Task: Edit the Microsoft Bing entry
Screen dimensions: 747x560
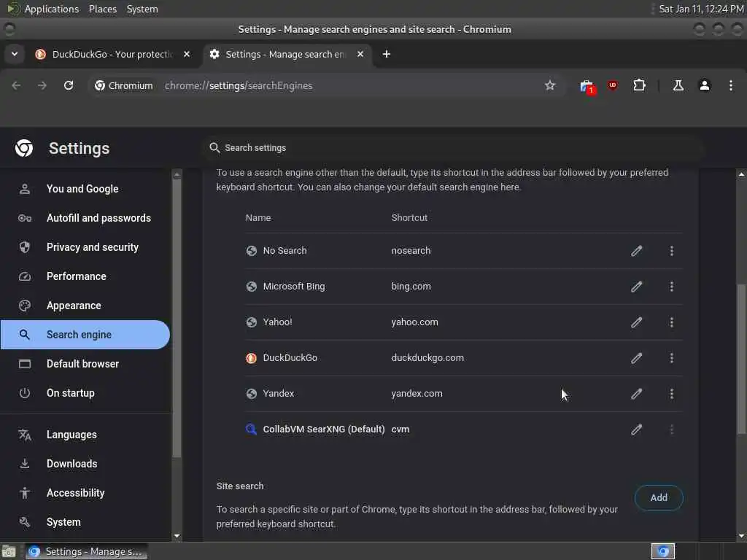Action: pos(636,286)
